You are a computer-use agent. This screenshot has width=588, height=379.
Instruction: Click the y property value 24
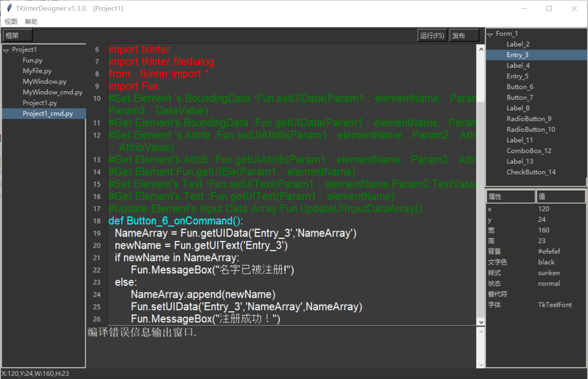(x=542, y=220)
